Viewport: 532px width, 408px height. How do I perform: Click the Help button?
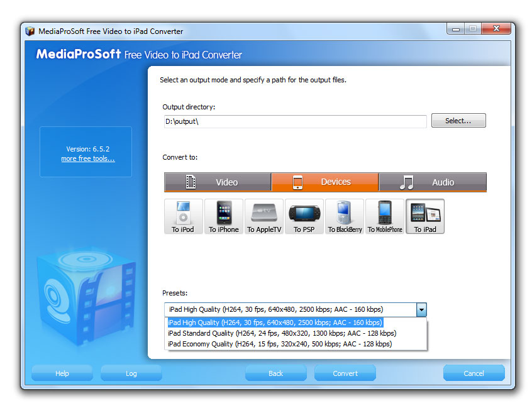pyautogui.click(x=62, y=373)
